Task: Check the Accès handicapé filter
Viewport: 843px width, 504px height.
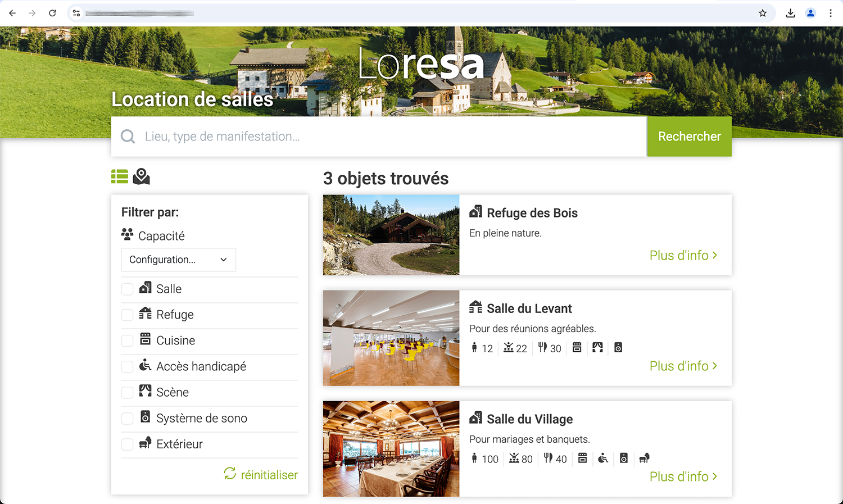Action: pos(128,366)
